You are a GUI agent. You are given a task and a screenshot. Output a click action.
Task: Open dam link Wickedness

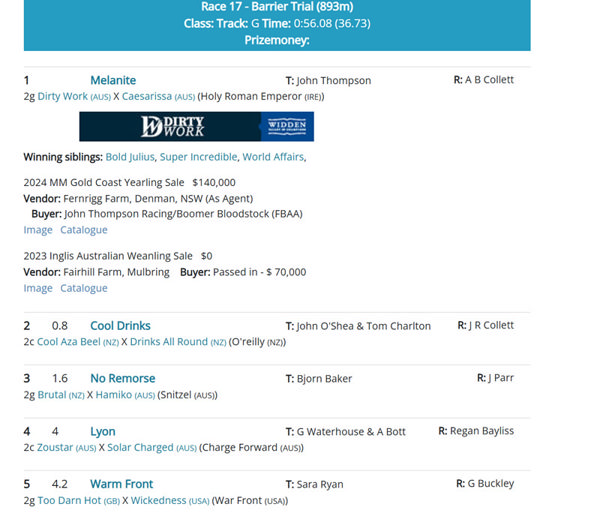pyautogui.click(x=158, y=500)
